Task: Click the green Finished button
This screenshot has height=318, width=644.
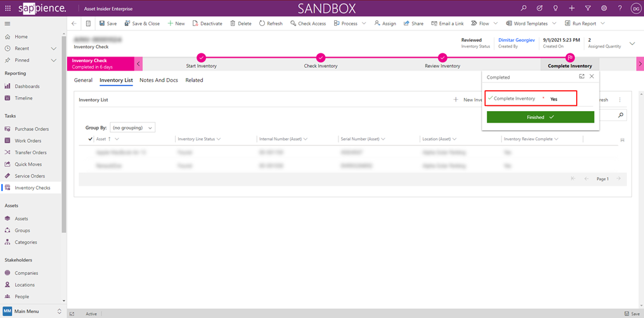Action: coord(540,117)
